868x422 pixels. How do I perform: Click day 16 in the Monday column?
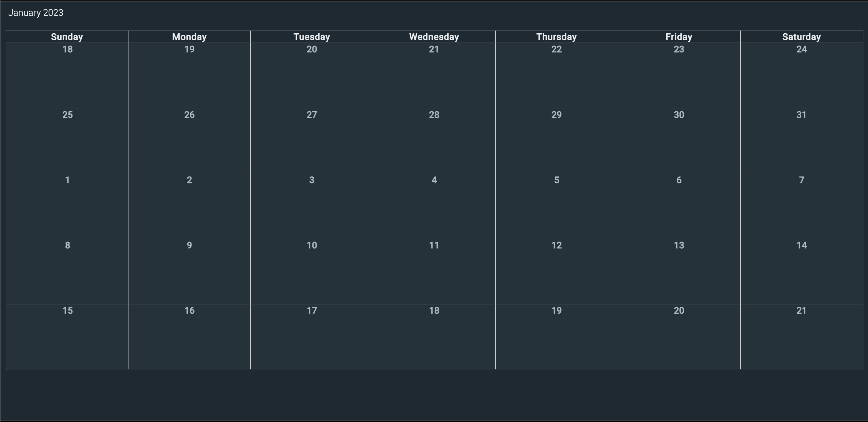click(189, 310)
